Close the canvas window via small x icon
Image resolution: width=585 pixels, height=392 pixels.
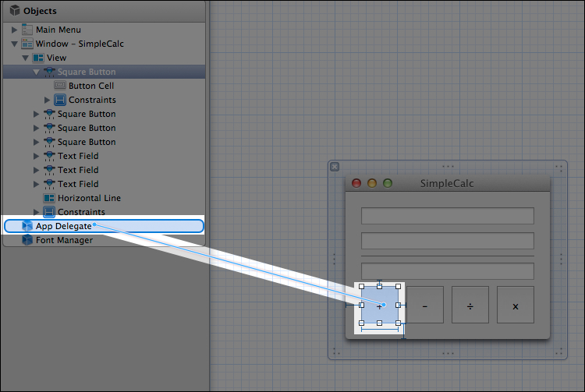coord(335,166)
